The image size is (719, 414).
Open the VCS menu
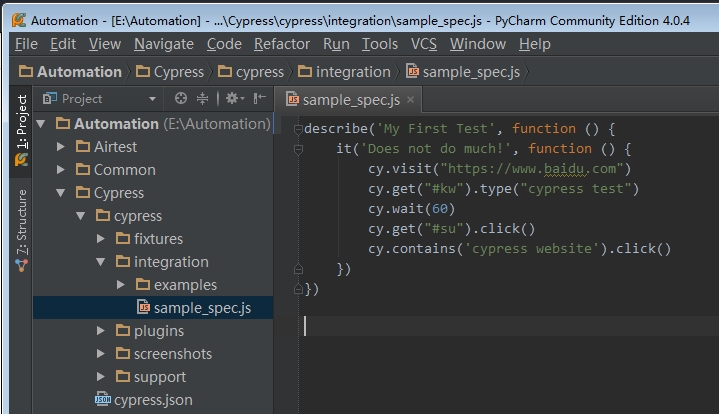pos(424,44)
